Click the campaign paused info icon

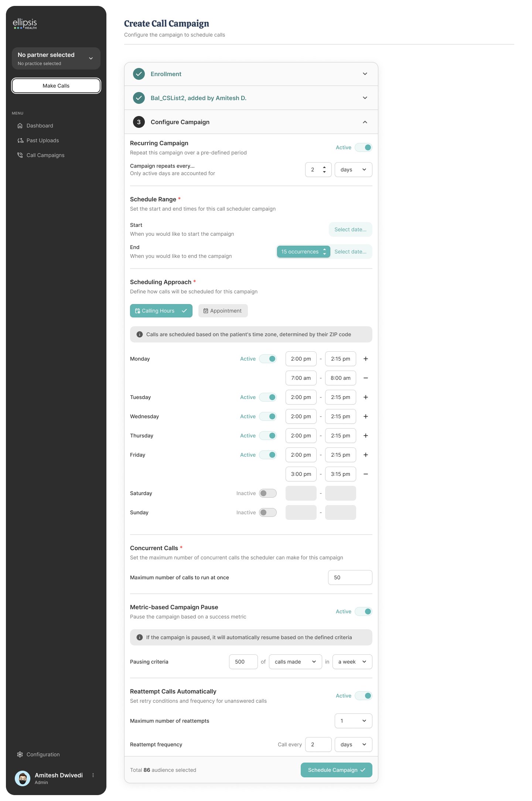coord(140,637)
